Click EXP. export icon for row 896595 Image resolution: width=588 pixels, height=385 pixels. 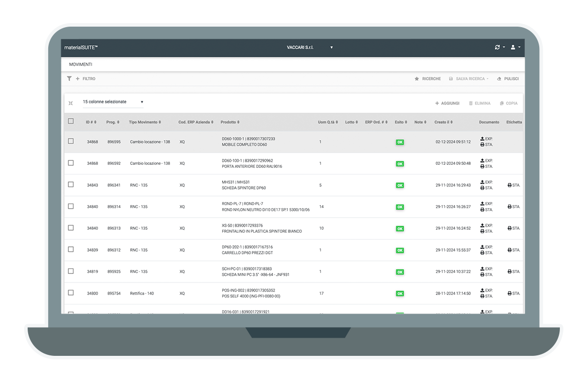tap(483, 139)
